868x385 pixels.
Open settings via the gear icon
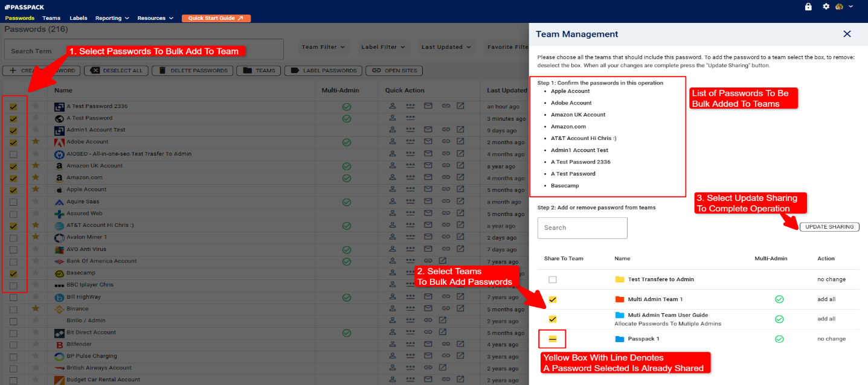tap(826, 7)
